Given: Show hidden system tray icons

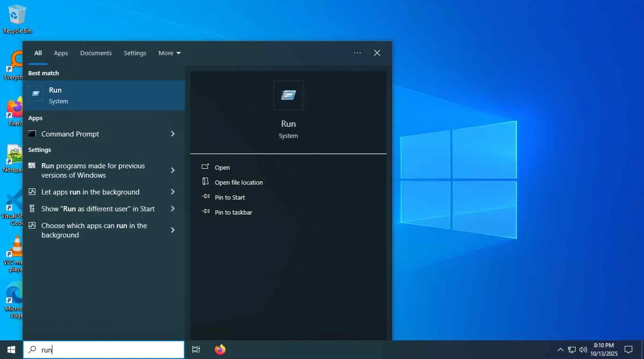Looking at the screenshot, I should (x=560, y=350).
